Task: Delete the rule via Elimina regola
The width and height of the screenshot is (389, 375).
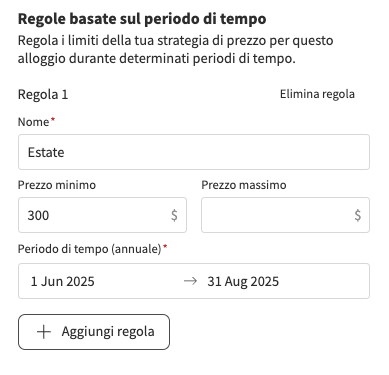Action: coord(317,94)
